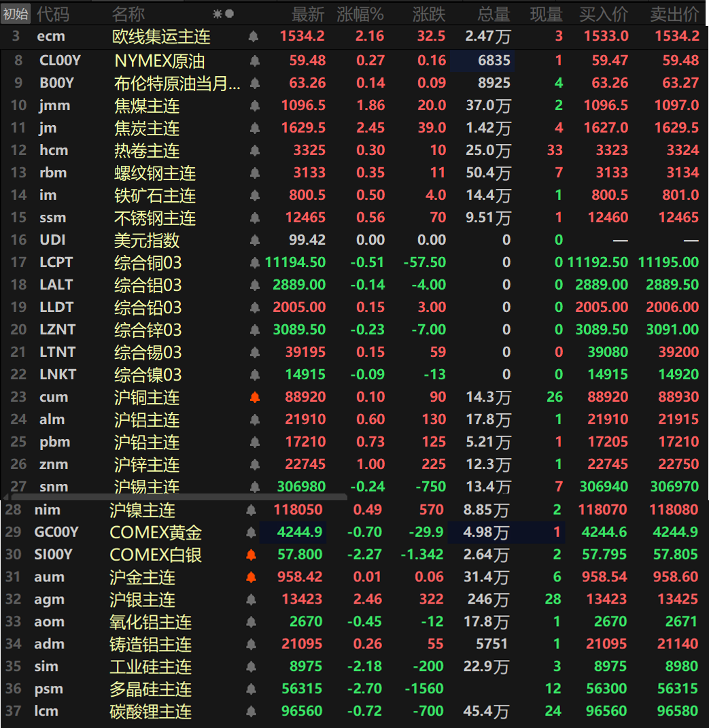Click the bell icon for 焦煤主连
The height and width of the screenshot is (728, 709).
coord(255,106)
